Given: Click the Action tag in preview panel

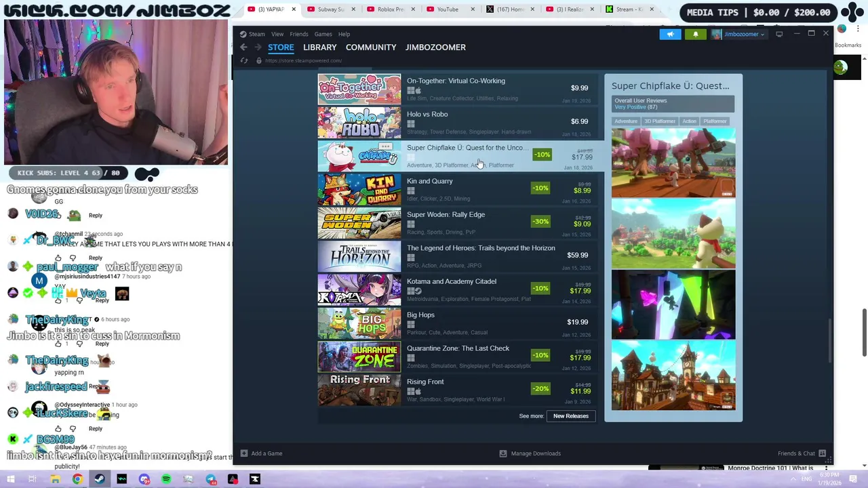Looking at the screenshot, I should click(689, 121).
